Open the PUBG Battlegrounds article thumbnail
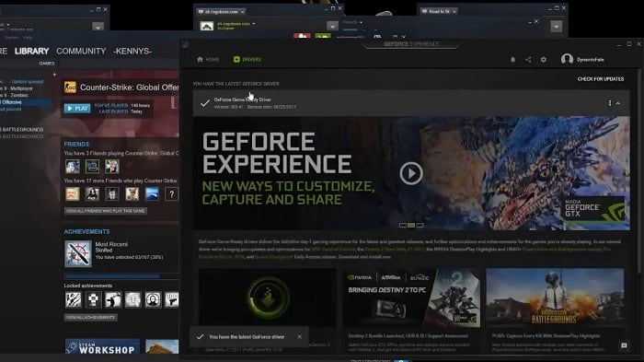 555,297
